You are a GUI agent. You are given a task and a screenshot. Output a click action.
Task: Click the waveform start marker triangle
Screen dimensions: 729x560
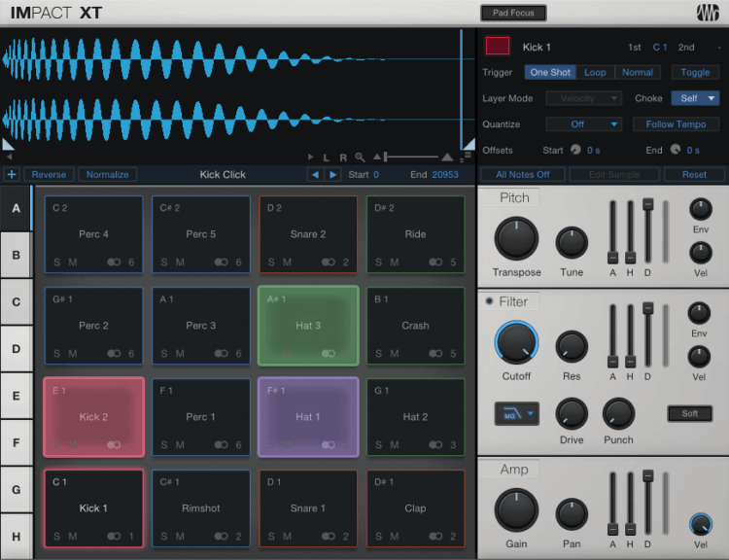8,144
